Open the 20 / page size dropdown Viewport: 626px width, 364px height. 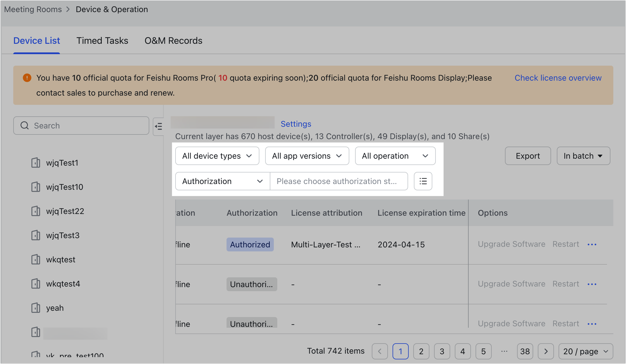pyautogui.click(x=586, y=351)
